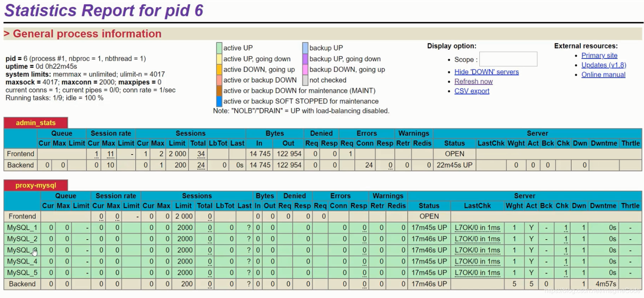Screen dimensions: 644x298
Task: Click MySQL_4 LastChk 'L7OK/0 in 1ms'
Action: [x=477, y=261]
